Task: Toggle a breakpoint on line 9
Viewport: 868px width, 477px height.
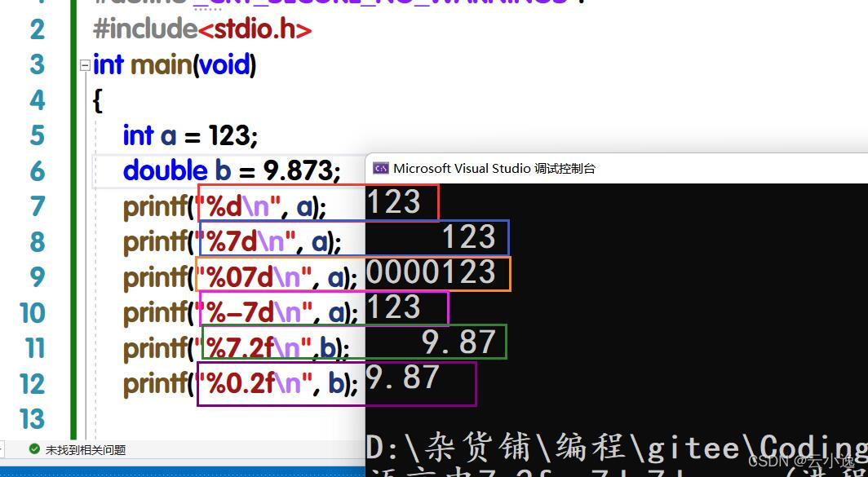Action: pyautogui.click(x=10, y=277)
